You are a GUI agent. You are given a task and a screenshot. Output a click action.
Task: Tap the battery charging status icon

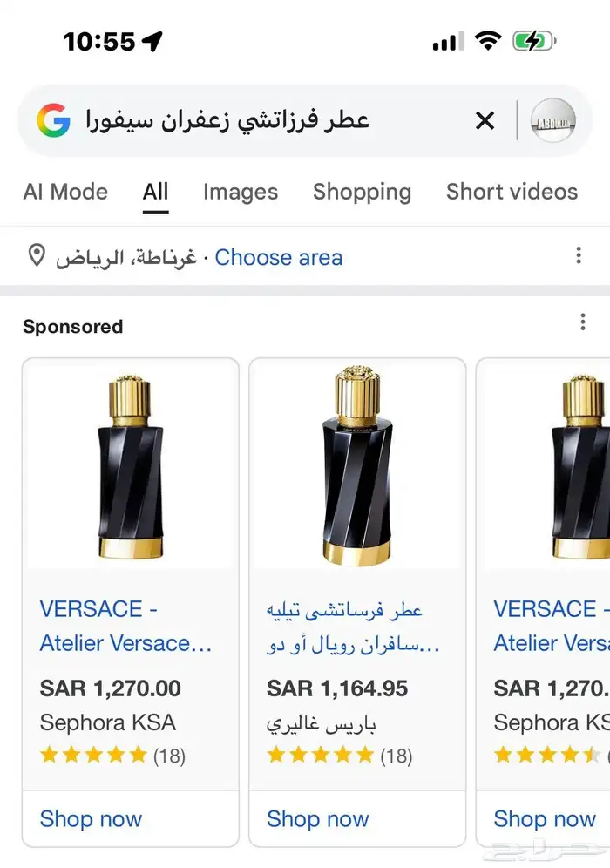click(x=532, y=41)
